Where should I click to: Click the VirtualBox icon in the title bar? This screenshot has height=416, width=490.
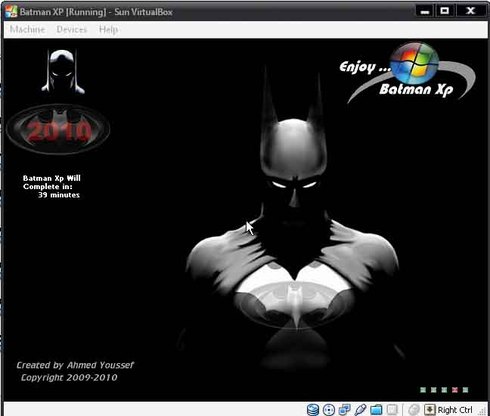coord(11,11)
